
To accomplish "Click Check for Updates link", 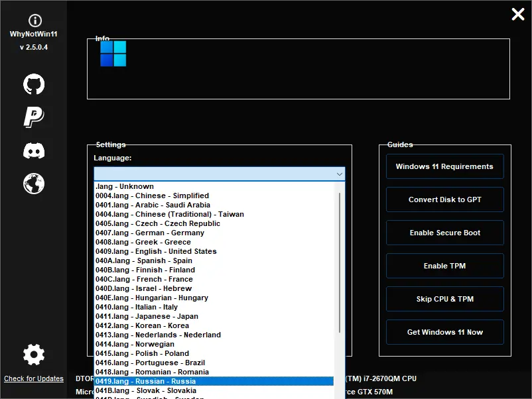I will click(x=34, y=378).
